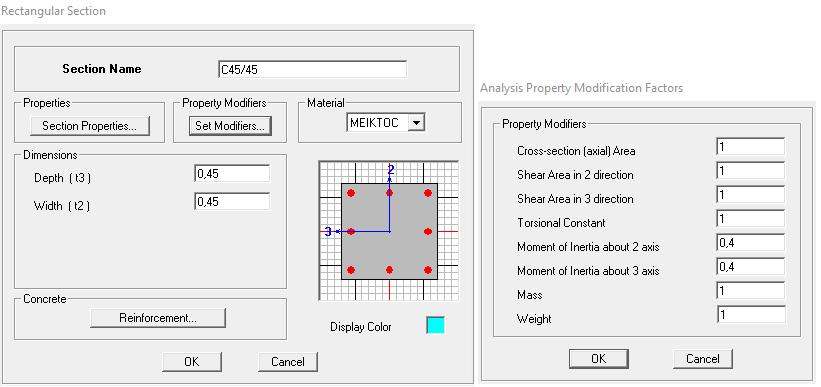Click the Section Name input field
821x387 pixels.
(312, 70)
